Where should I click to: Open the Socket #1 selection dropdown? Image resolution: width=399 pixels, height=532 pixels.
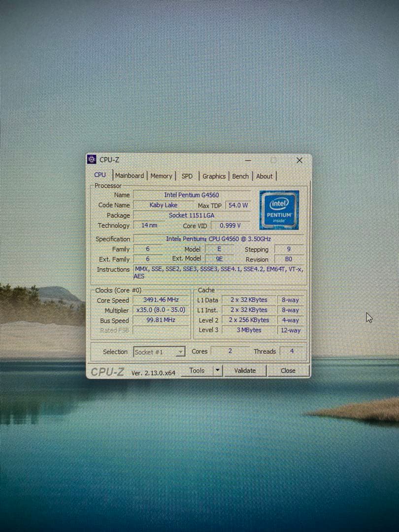pyautogui.click(x=179, y=352)
